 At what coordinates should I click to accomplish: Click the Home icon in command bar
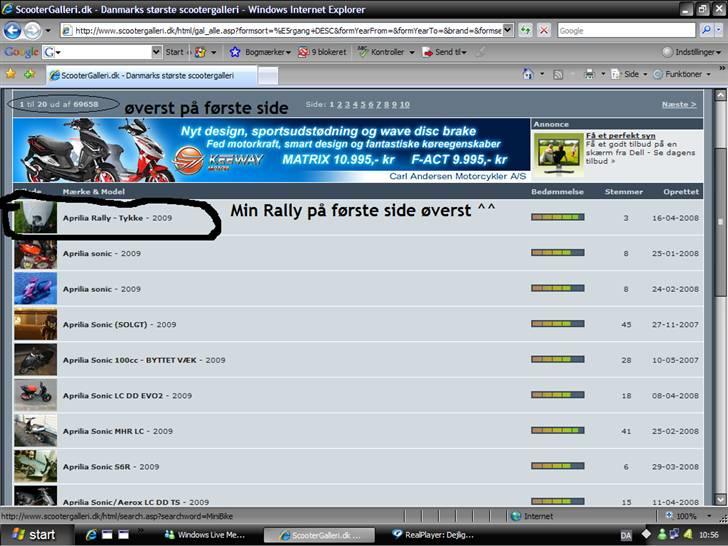[x=528, y=74]
